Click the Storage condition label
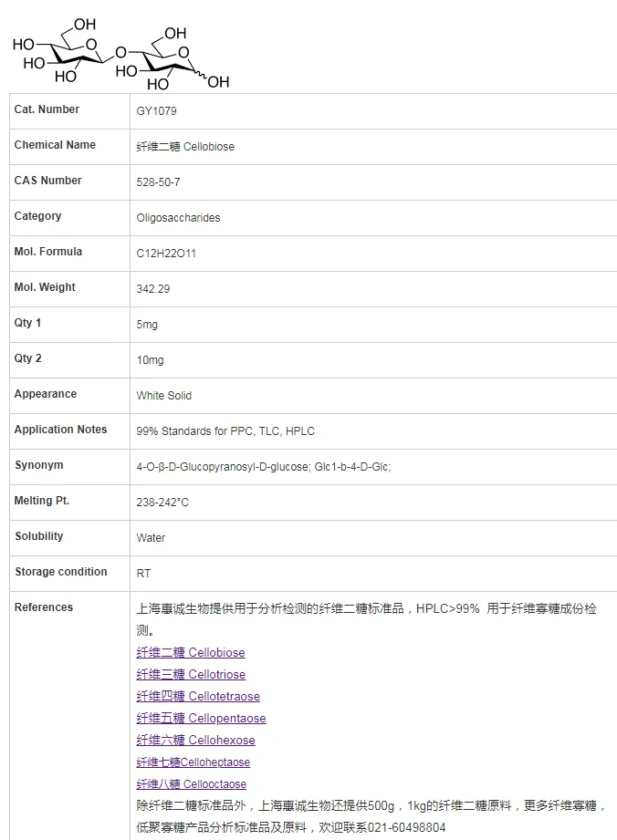617x840 pixels. tap(60, 572)
